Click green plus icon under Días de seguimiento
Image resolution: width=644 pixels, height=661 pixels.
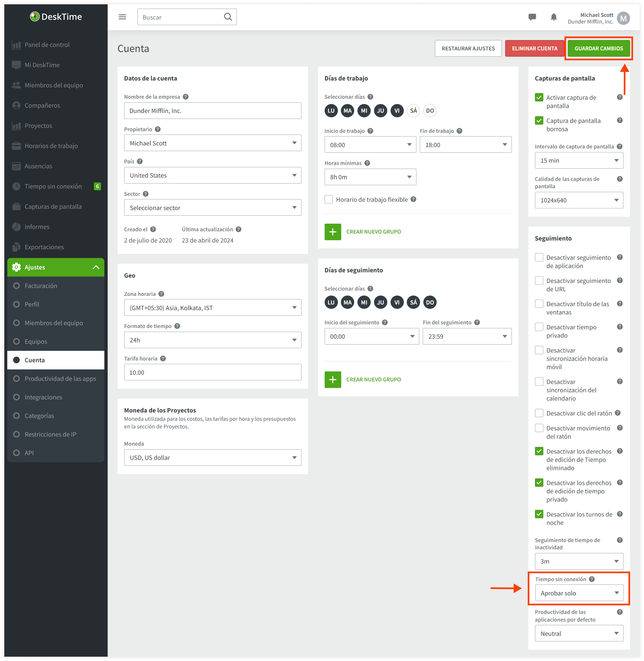point(333,380)
